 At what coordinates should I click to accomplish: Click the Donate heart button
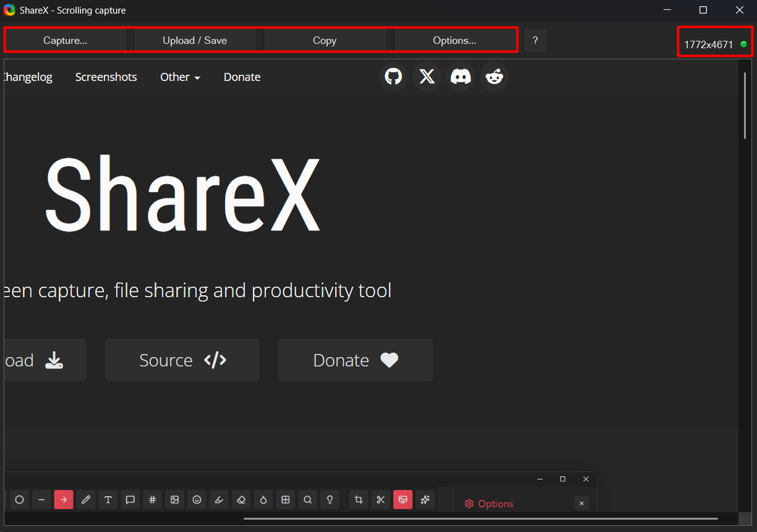(356, 360)
